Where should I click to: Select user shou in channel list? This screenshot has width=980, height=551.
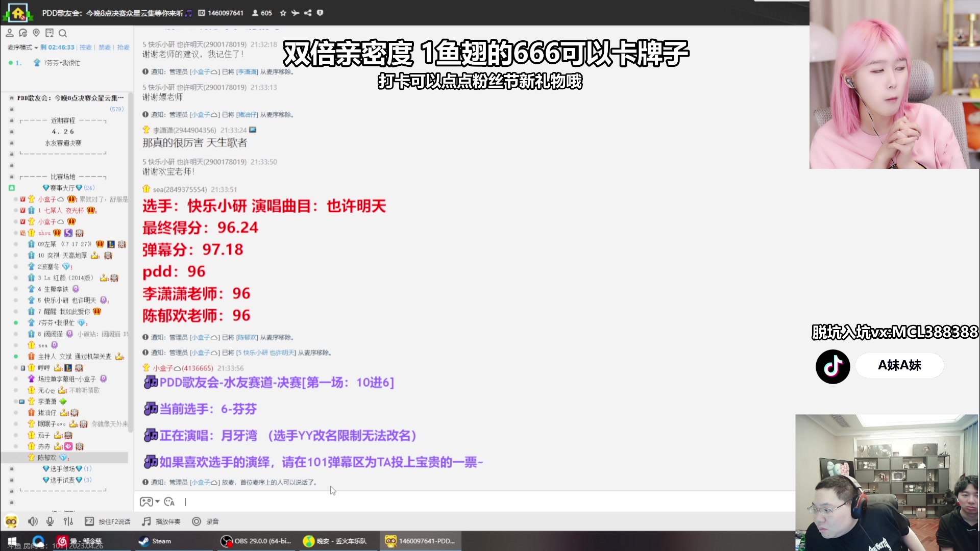(44, 233)
